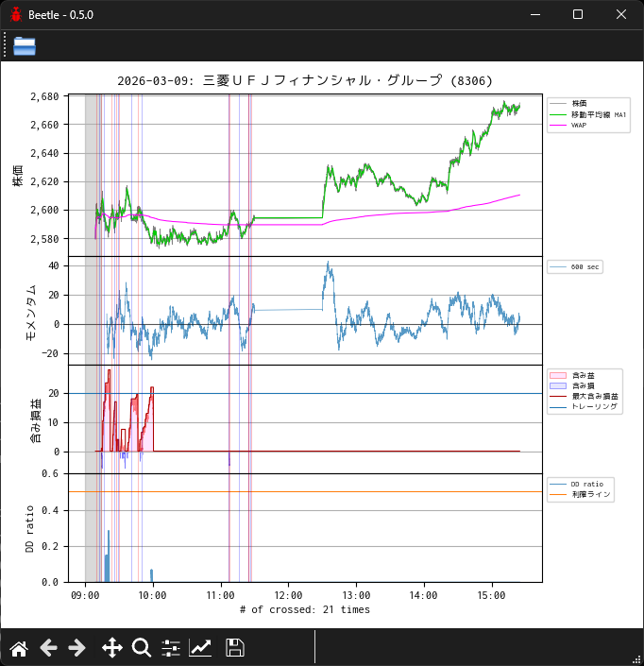Click the VWAP legend entry
Screen dimensions: 644x666
pos(568,126)
